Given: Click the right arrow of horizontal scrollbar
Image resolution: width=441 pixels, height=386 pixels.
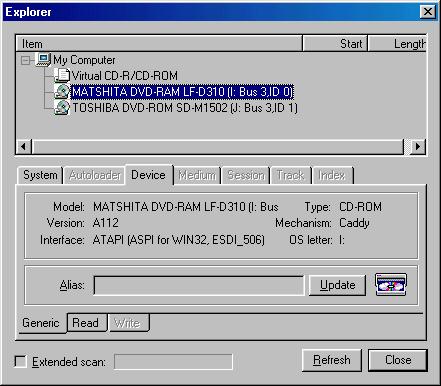Looking at the screenshot, I should (x=418, y=146).
